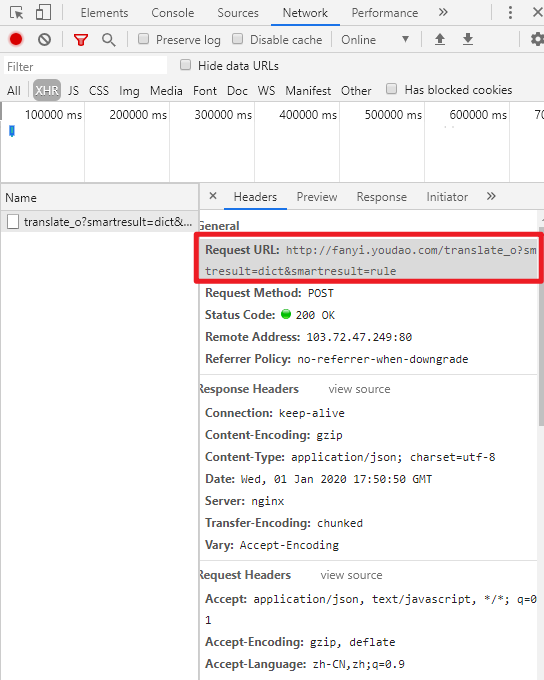This screenshot has height=680, width=544.
Task: Enable the Disable cache checkbox
Action: (x=237, y=39)
